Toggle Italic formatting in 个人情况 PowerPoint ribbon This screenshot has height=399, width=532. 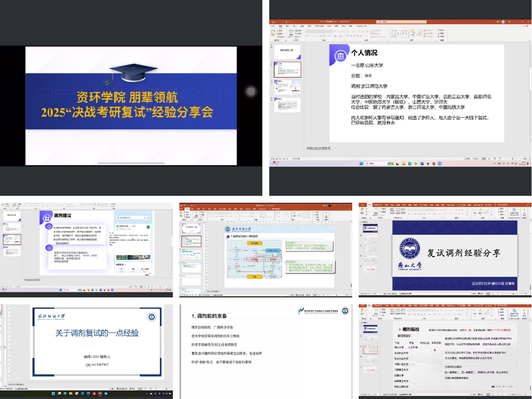coord(311,36)
